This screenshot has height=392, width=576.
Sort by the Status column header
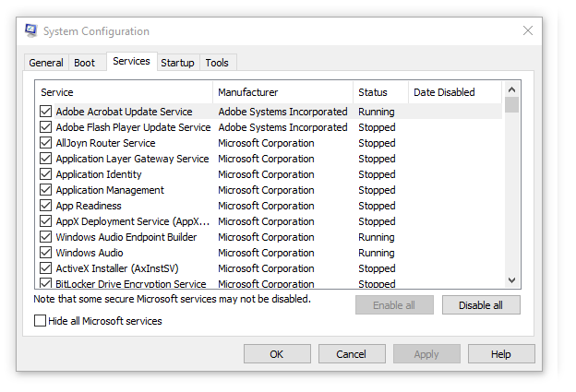coord(380,92)
